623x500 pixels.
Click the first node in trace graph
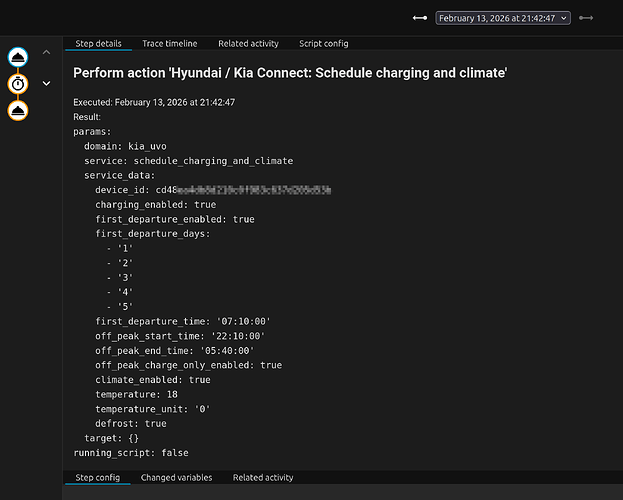(x=18, y=57)
